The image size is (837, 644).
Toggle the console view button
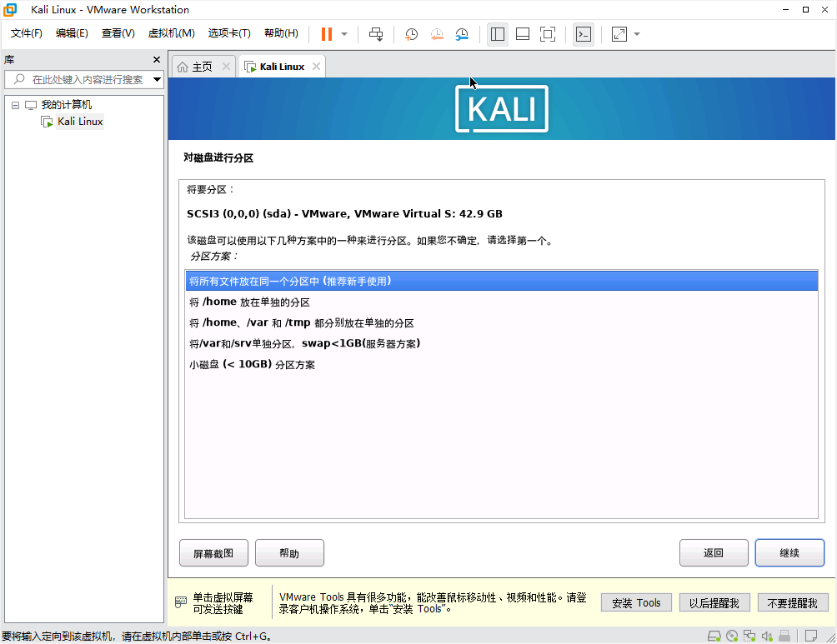pyautogui.click(x=584, y=34)
